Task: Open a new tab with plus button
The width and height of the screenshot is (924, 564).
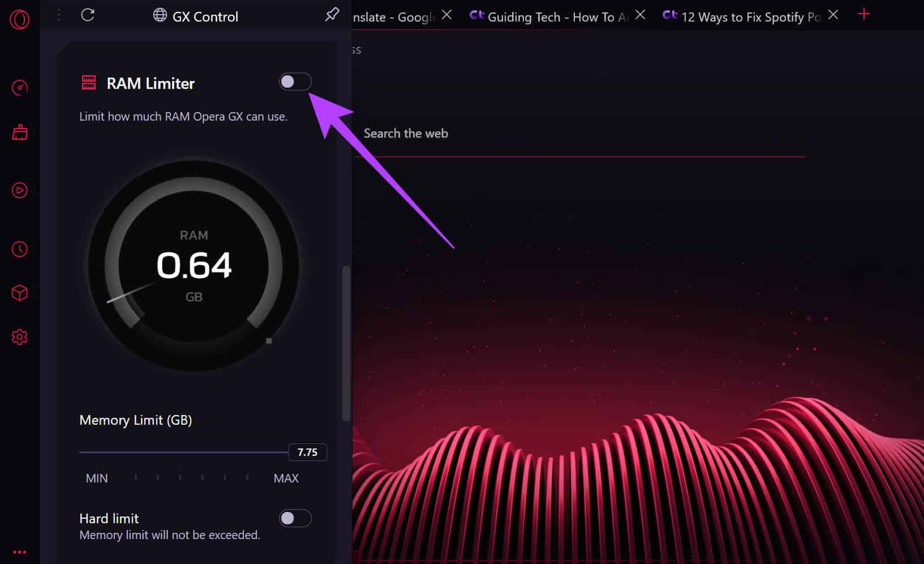Action: coord(863,14)
